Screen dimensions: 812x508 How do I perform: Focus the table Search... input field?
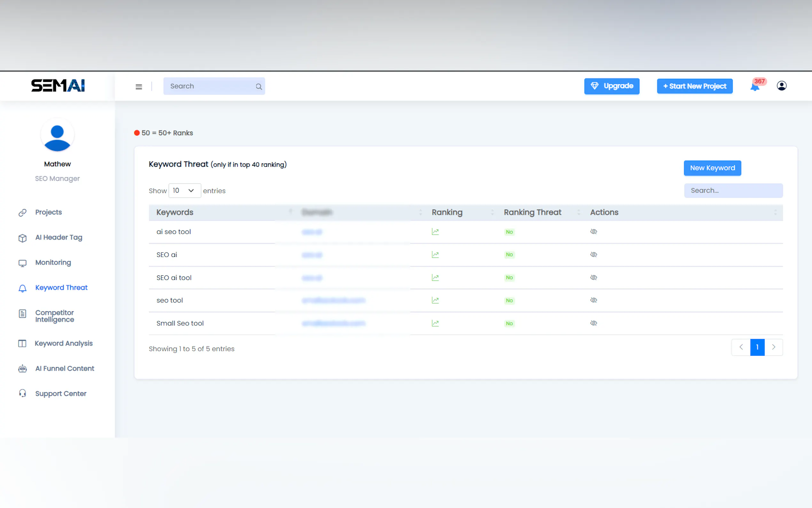pos(733,191)
